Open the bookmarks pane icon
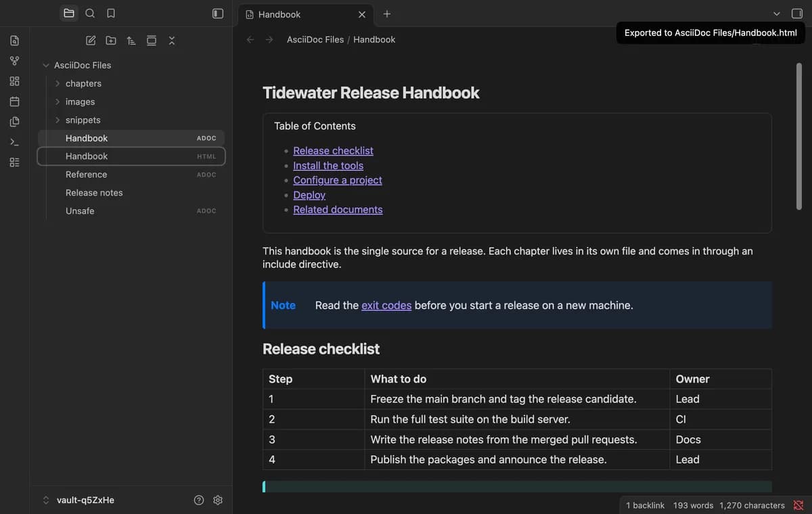Viewport: 812px width, 514px height. pos(111,14)
